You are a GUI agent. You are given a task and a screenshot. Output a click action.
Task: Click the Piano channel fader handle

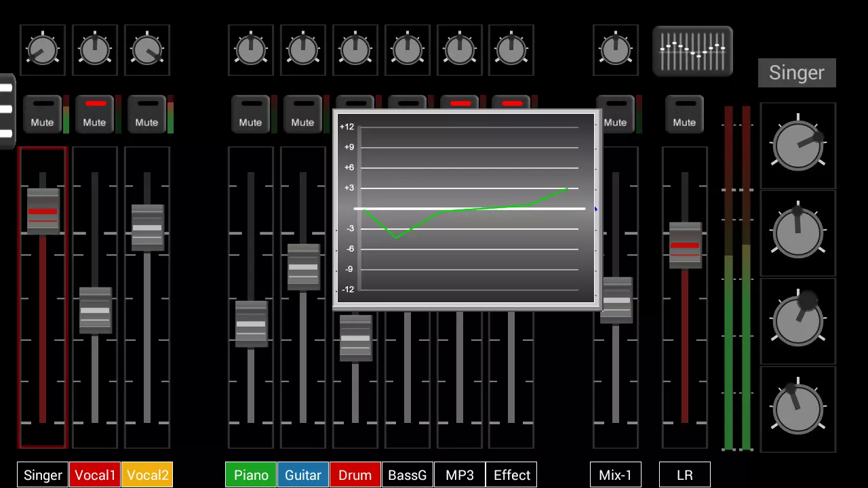point(251,324)
